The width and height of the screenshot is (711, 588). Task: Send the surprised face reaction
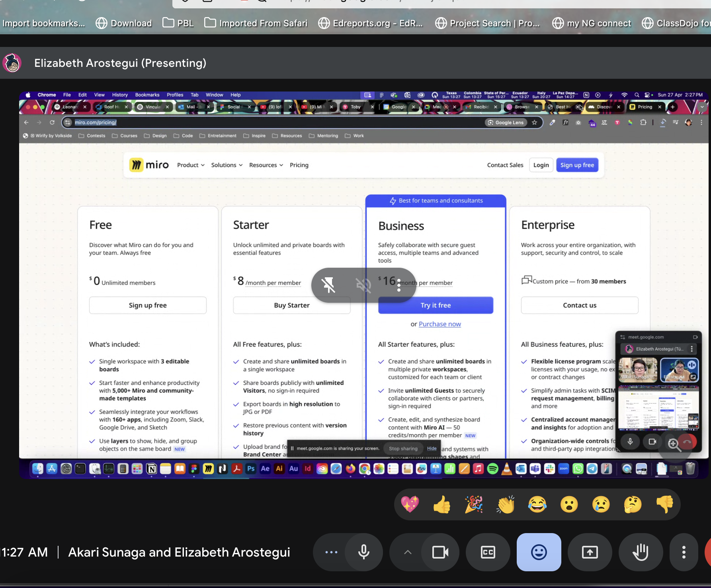569,504
